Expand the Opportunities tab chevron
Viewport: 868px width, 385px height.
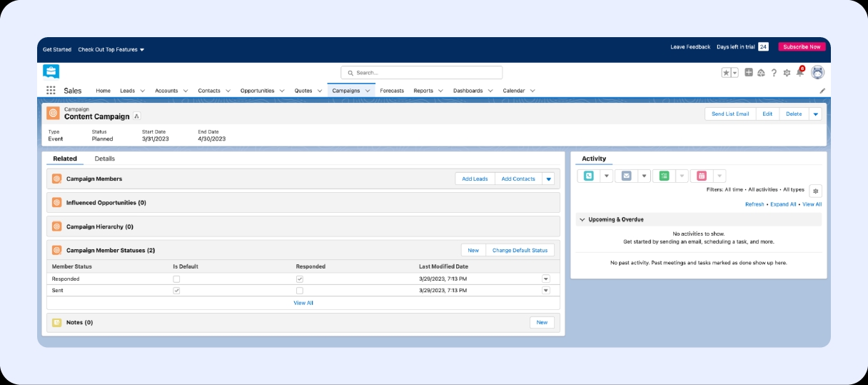pyautogui.click(x=281, y=91)
